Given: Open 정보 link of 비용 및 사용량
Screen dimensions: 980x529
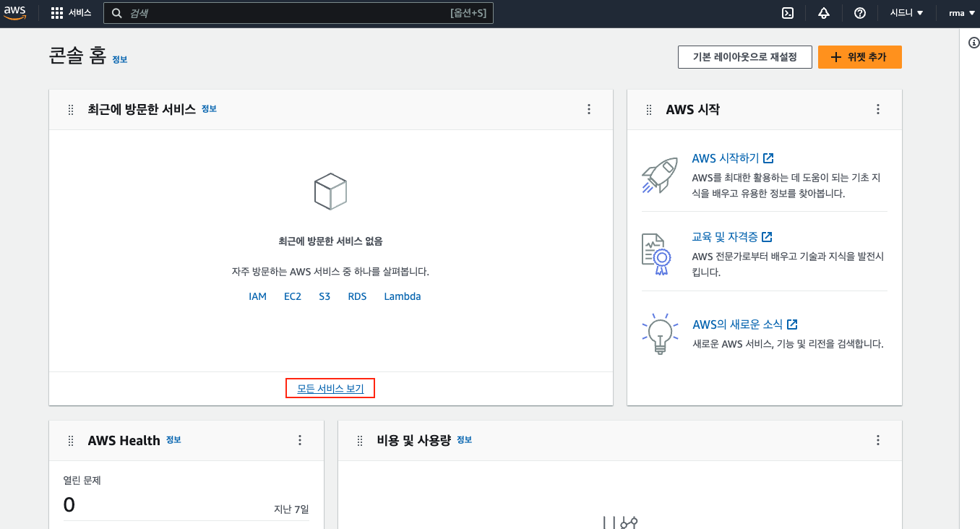Looking at the screenshot, I should [464, 439].
